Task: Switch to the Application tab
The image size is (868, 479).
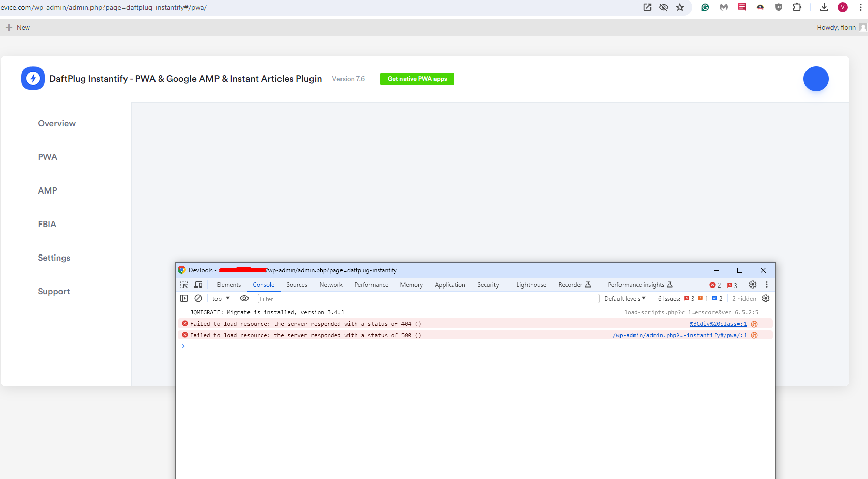Action: pos(450,285)
